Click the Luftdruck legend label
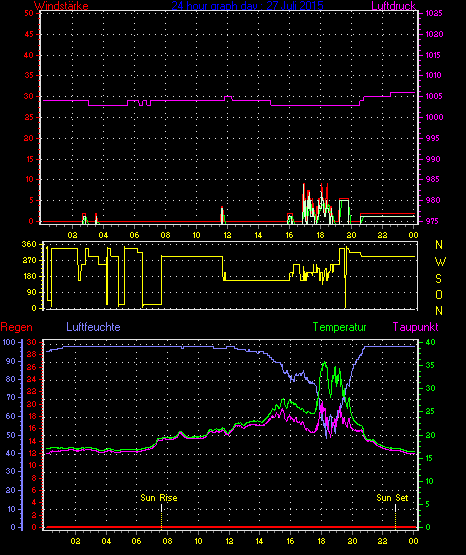Viewport: 466px width, 555px height. [x=393, y=6]
